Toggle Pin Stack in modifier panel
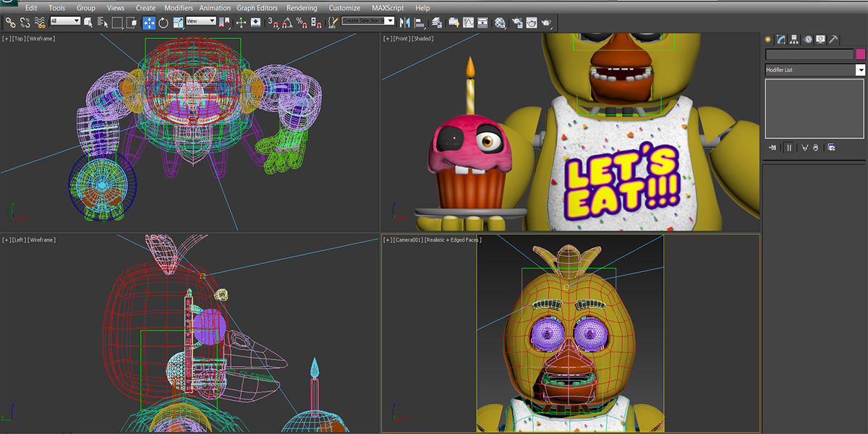 (773, 148)
